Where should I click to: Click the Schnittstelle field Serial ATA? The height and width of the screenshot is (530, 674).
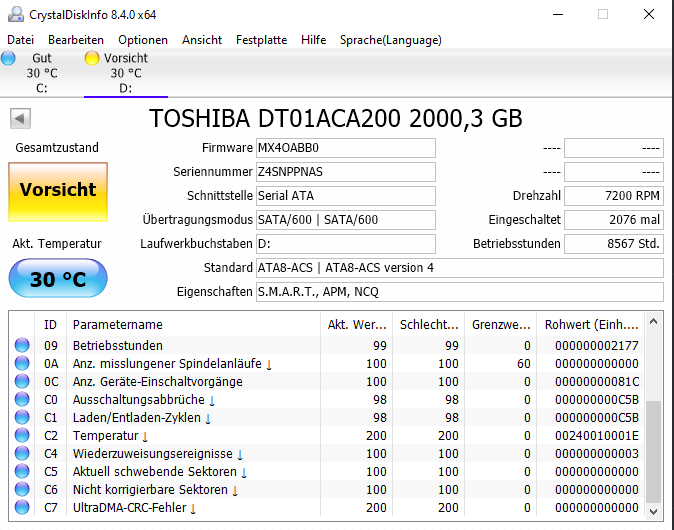point(346,196)
